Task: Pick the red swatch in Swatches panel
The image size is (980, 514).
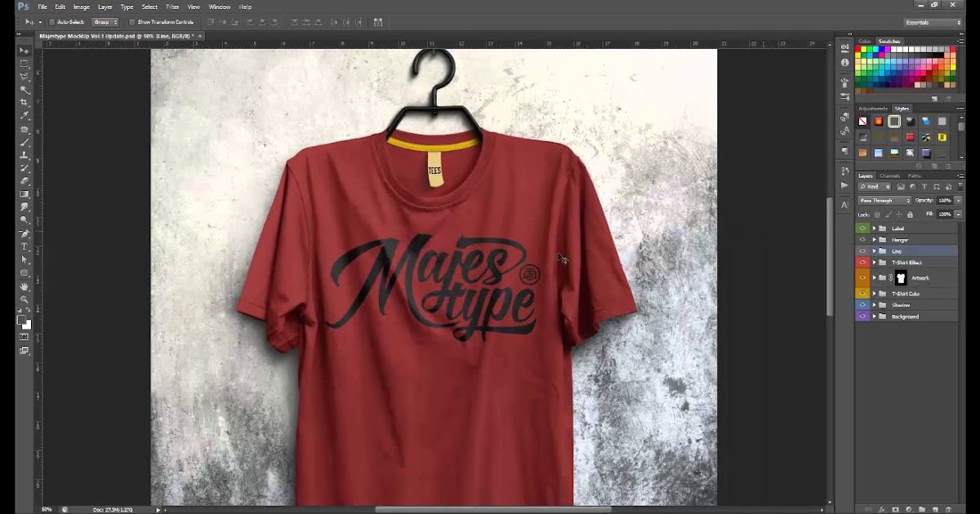Action: (x=859, y=50)
